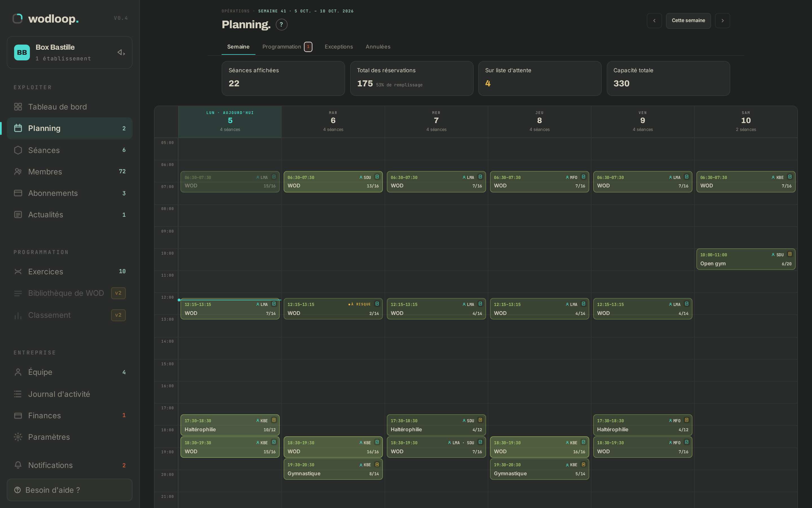Open Thursday 18:30 WOD 16/16 card
The image size is (812, 508).
[539, 447]
